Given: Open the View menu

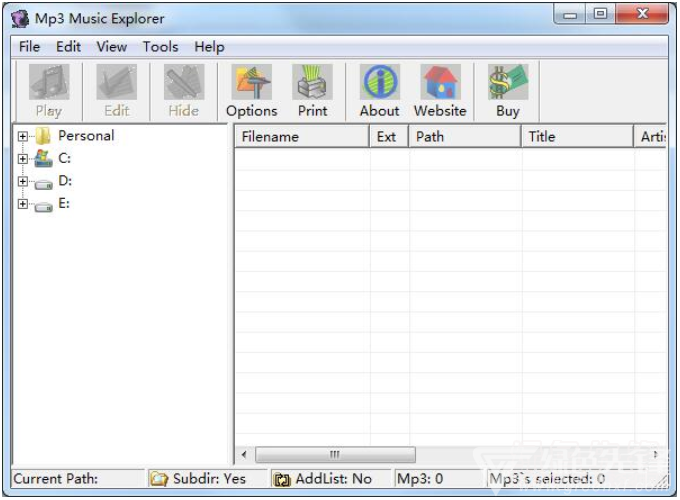Looking at the screenshot, I should pos(112,46).
